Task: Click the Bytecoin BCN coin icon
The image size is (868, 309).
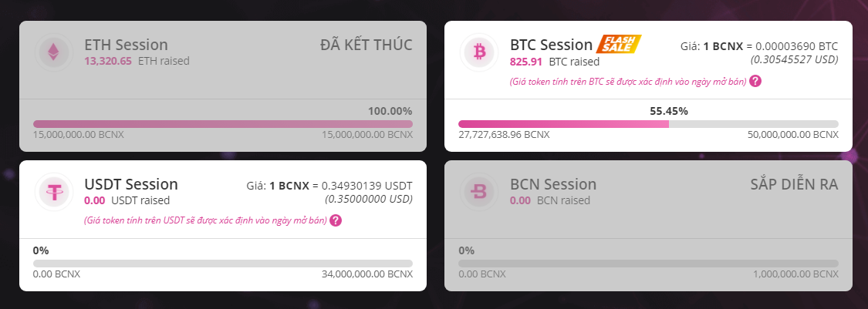Action: 479,192
